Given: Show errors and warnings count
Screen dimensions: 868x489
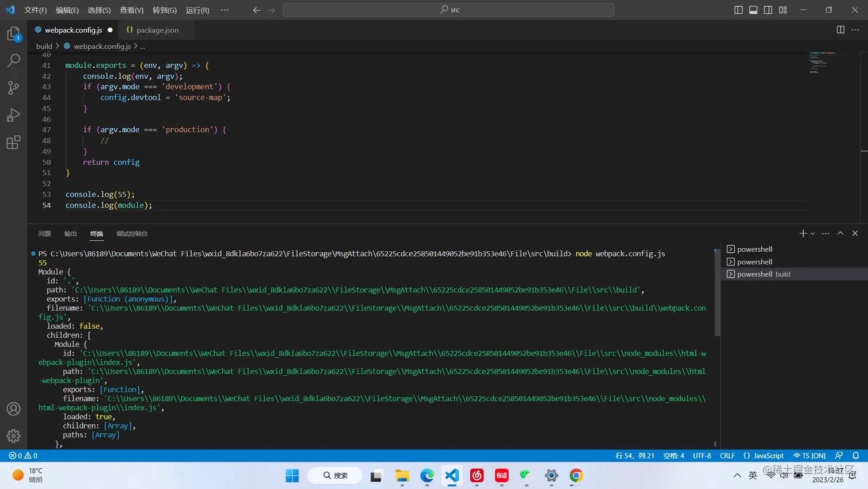Looking at the screenshot, I should [x=23, y=456].
